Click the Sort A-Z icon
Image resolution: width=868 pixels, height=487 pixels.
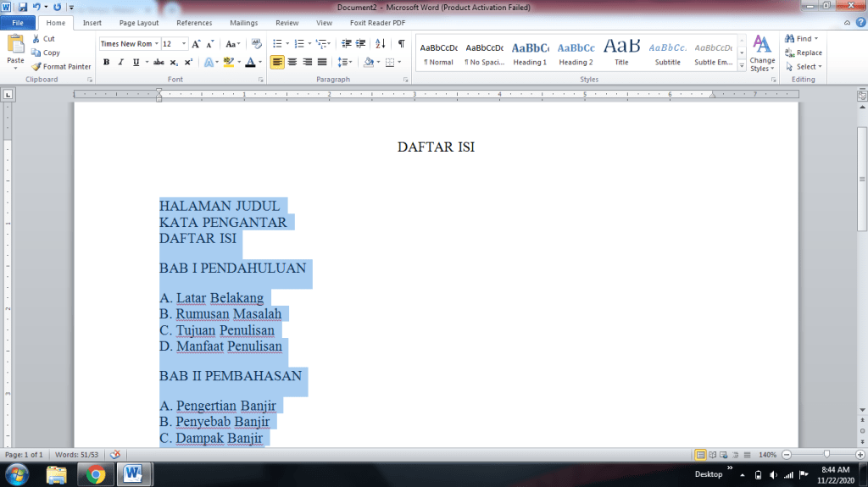click(x=381, y=43)
